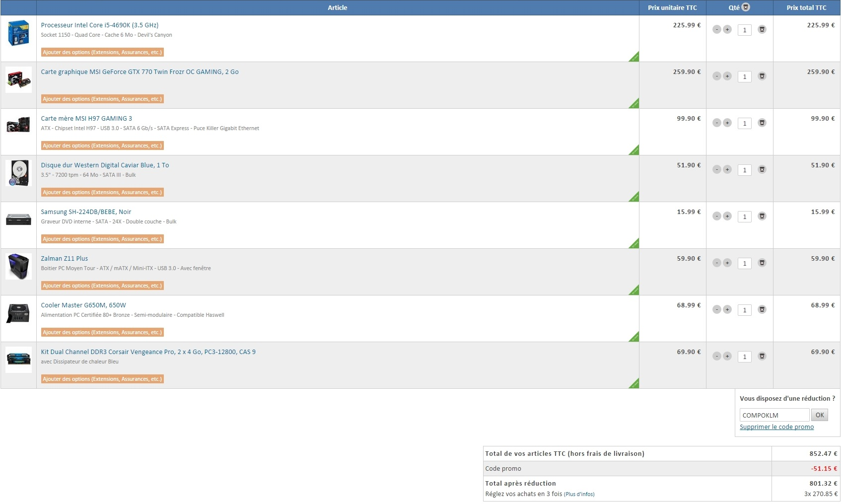Increase quantity of Samsung SH-224DB DVD burner
Viewport: 844px width, 504px height.
coord(727,216)
